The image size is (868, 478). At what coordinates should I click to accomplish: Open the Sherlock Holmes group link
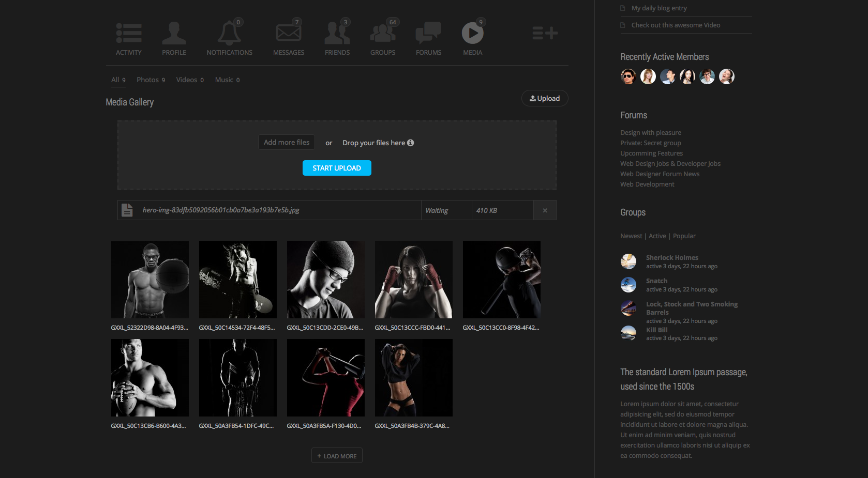pos(672,257)
